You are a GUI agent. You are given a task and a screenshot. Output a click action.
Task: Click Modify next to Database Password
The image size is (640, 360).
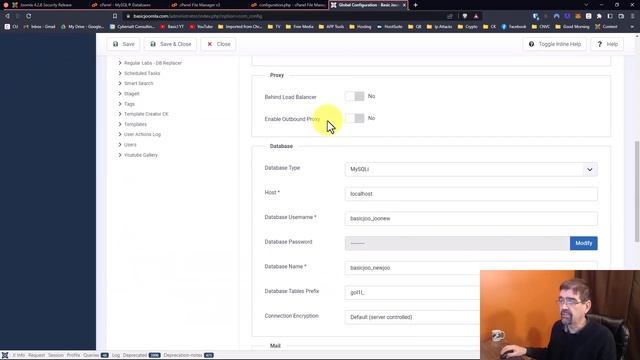click(584, 243)
